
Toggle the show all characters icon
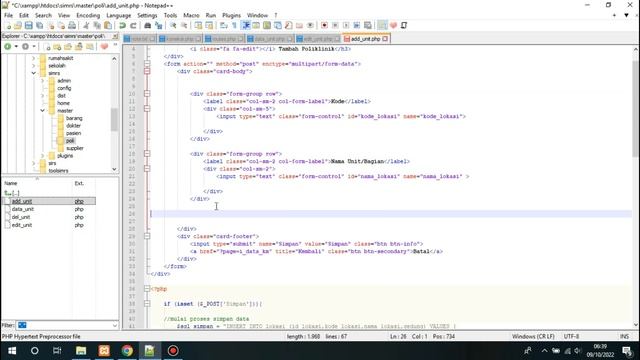(x=234, y=25)
